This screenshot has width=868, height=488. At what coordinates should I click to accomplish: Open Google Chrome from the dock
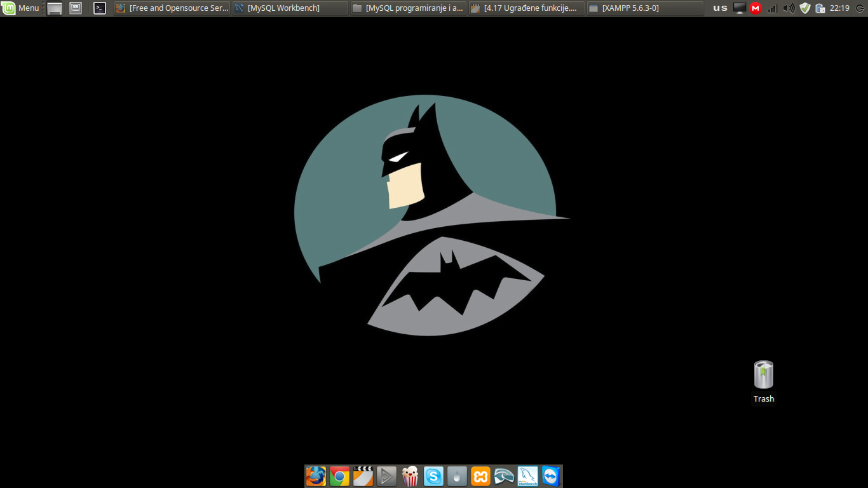[339, 476]
